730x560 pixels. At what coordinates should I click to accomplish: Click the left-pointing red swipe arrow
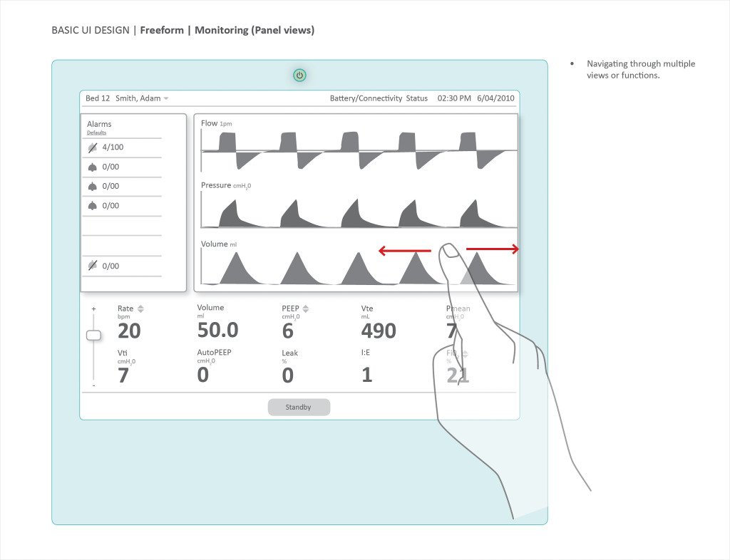404,251
